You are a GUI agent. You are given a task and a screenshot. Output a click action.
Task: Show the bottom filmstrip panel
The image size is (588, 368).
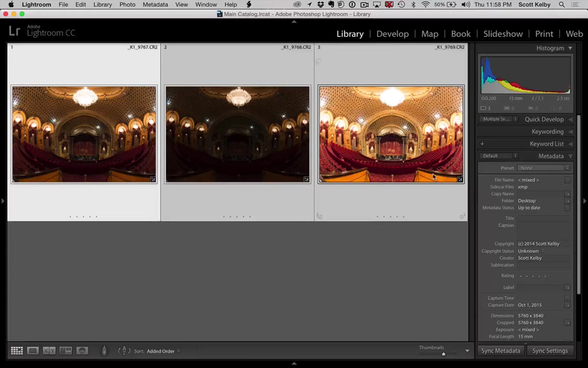click(x=294, y=364)
